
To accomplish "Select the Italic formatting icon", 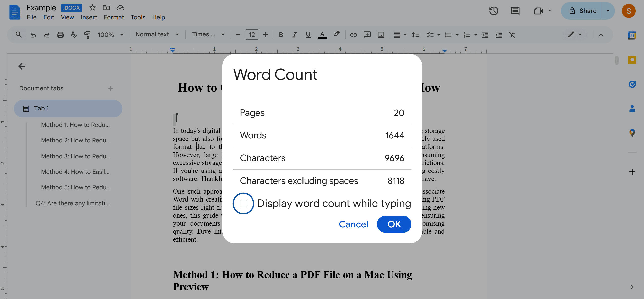I will click(x=294, y=34).
